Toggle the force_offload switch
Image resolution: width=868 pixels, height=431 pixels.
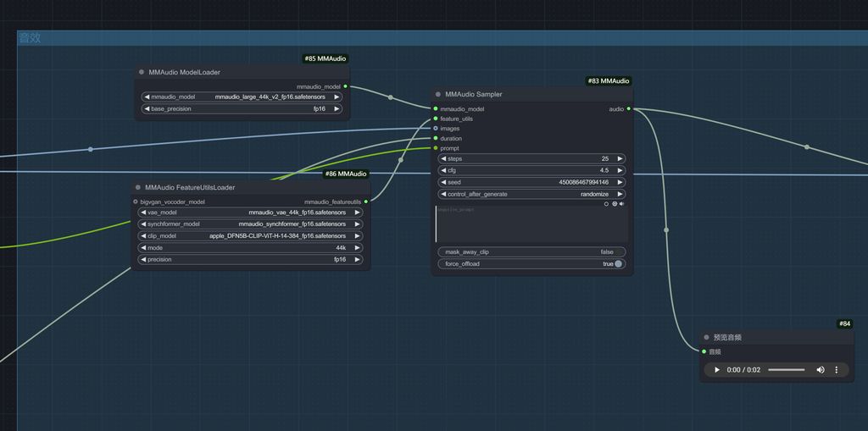[618, 264]
